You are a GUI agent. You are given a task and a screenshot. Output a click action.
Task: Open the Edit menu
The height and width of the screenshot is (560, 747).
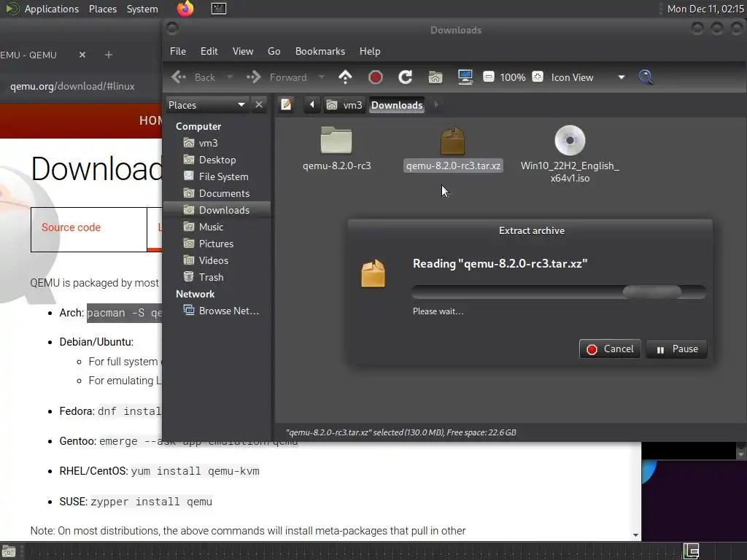pos(209,51)
